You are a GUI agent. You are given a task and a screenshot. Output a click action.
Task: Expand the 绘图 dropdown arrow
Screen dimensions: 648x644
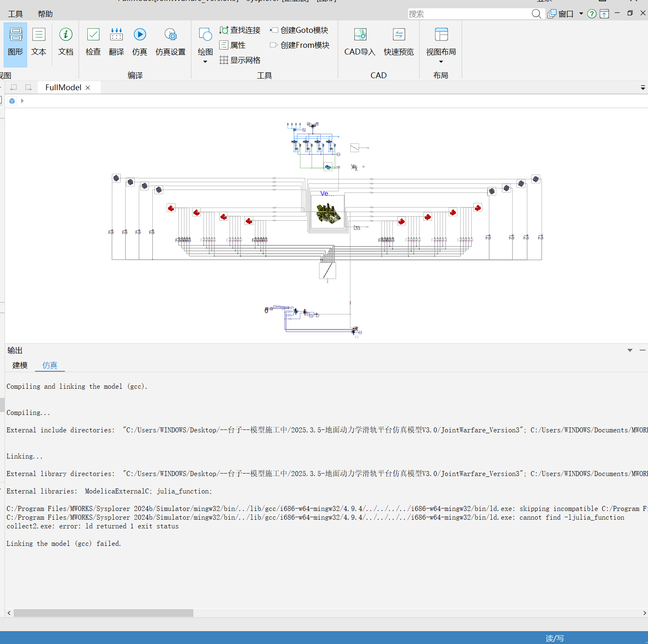[x=205, y=62]
